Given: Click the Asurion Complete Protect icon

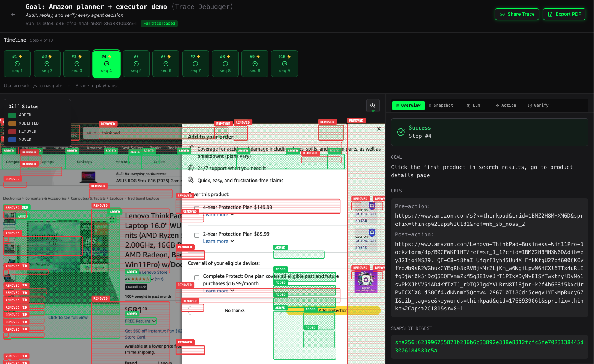Looking at the screenshot, I should [x=366, y=282].
